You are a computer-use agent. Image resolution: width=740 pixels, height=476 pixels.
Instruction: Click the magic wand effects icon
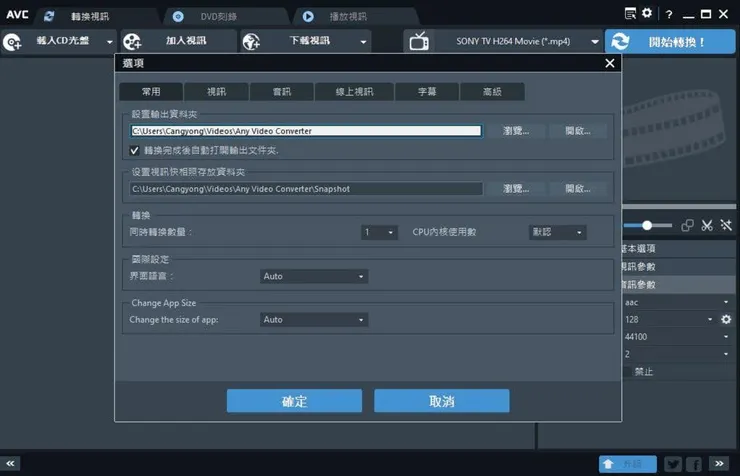[726, 225]
